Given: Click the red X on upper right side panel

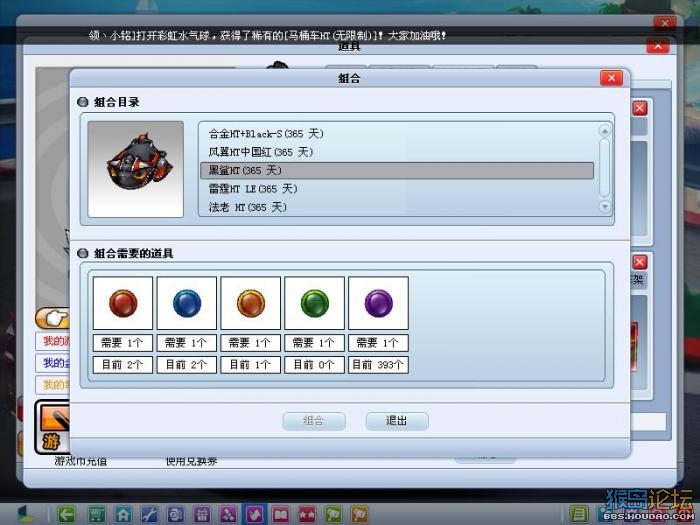Looking at the screenshot, I should pos(640,108).
